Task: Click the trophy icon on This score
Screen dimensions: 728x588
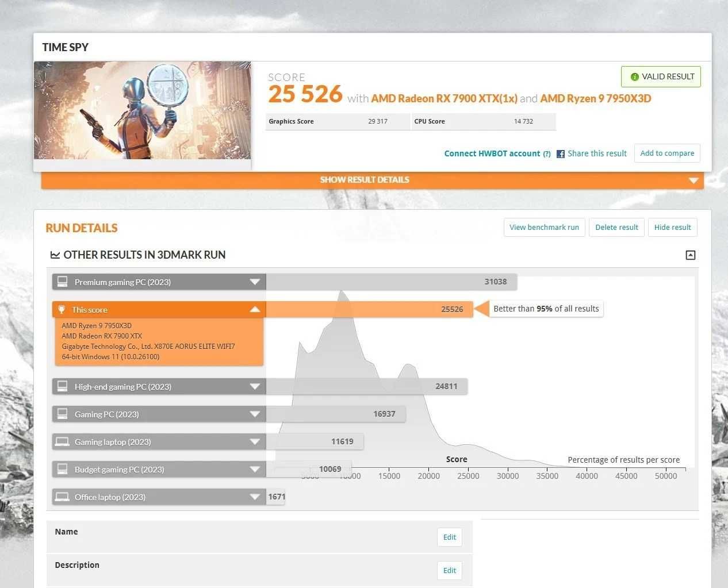Action: [62, 309]
